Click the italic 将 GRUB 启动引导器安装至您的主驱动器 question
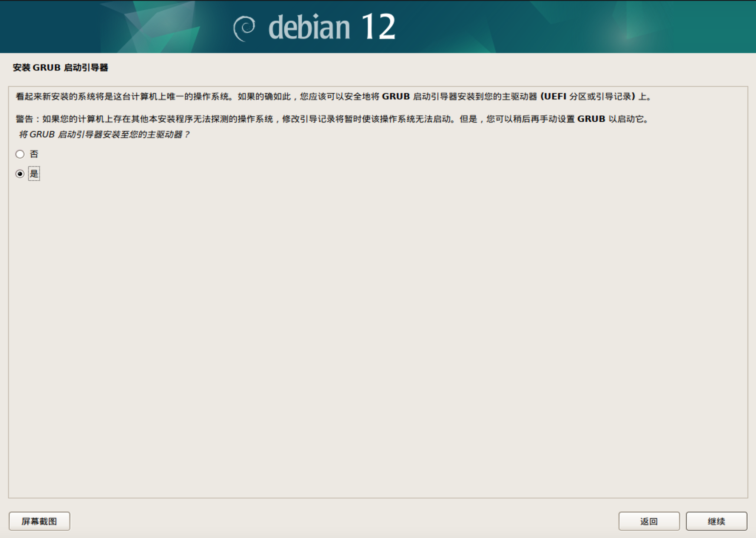This screenshot has width=756, height=538. 104,134
